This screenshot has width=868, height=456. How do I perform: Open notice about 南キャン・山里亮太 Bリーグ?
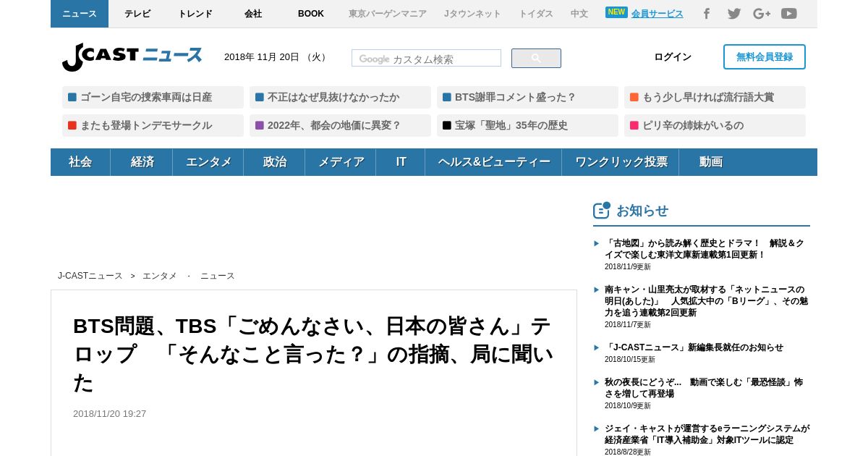click(706, 301)
